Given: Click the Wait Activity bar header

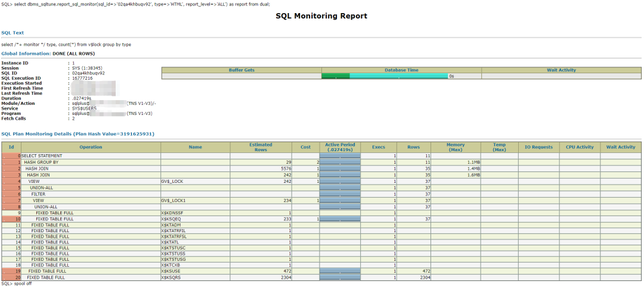Looking at the screenshot, I should click(x=561, y=70).
